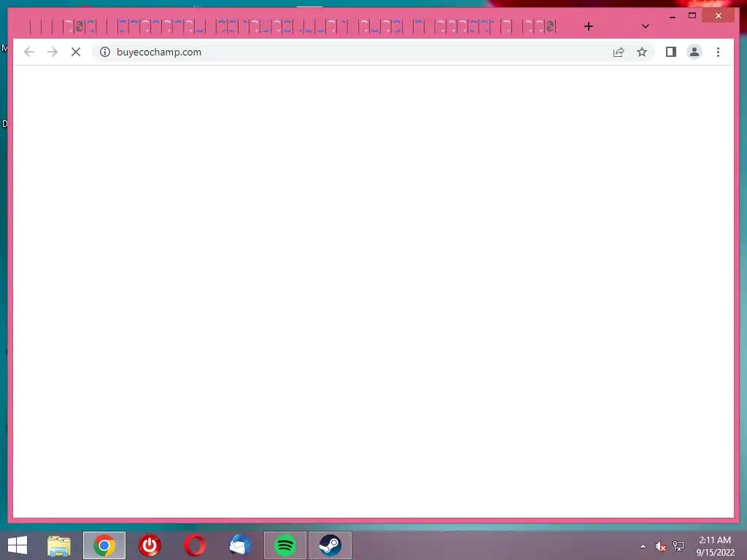This screenshot has height=560, width=747.
Task: Bookmark this tab with the star icon
Action: [x=642, y=52]
